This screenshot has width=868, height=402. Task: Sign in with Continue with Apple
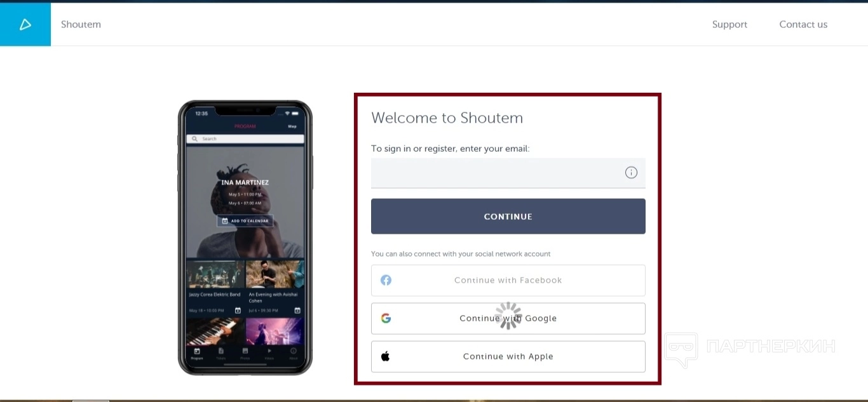[x=508, y=356]
